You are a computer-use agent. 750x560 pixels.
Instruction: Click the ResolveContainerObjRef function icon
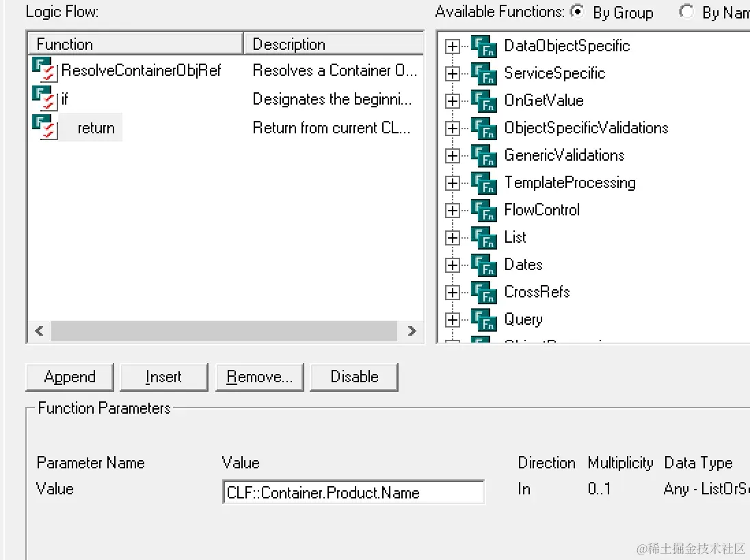click(x=44, y=70)
